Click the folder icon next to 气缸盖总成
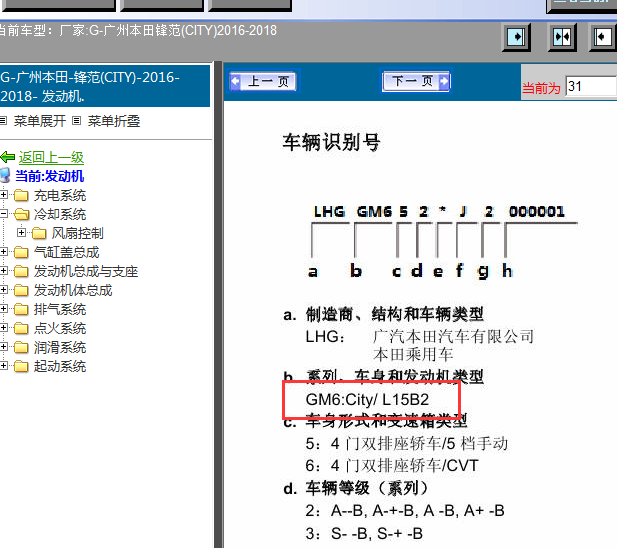 pyautogui.click(x=21, y=252)
